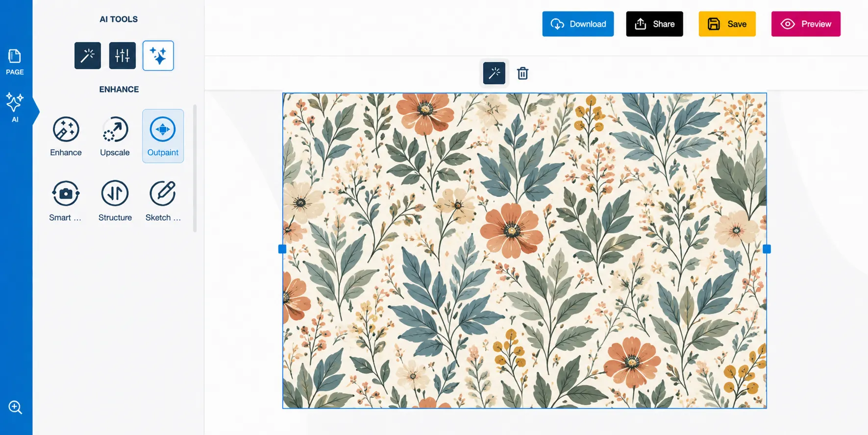Open the PAGE sidebar section

(x=15, y=62)
